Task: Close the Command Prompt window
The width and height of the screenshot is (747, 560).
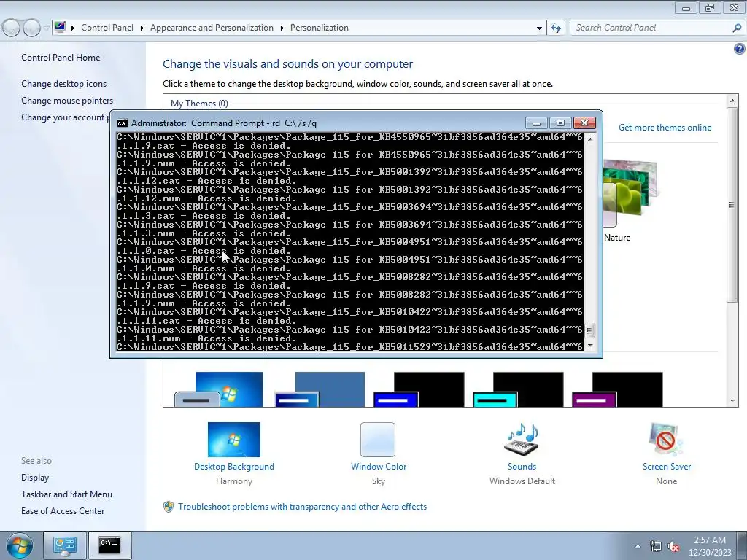Action: click(x=584, y=122)
